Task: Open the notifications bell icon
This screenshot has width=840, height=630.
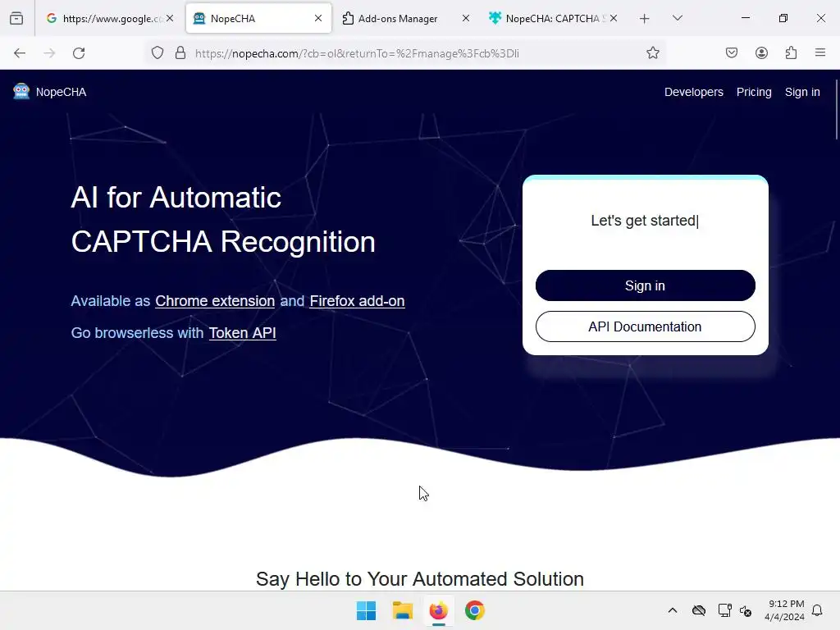Action: (817, 610)
